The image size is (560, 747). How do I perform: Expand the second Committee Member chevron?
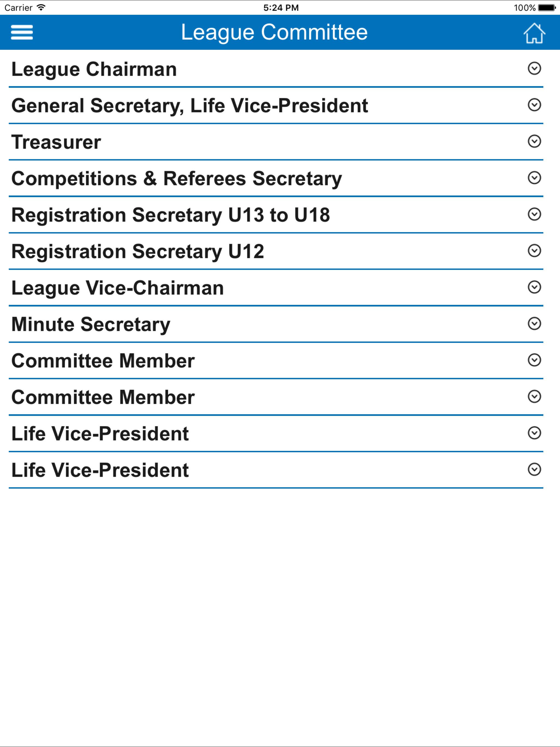pyautogui.click(x=534, y=397)
